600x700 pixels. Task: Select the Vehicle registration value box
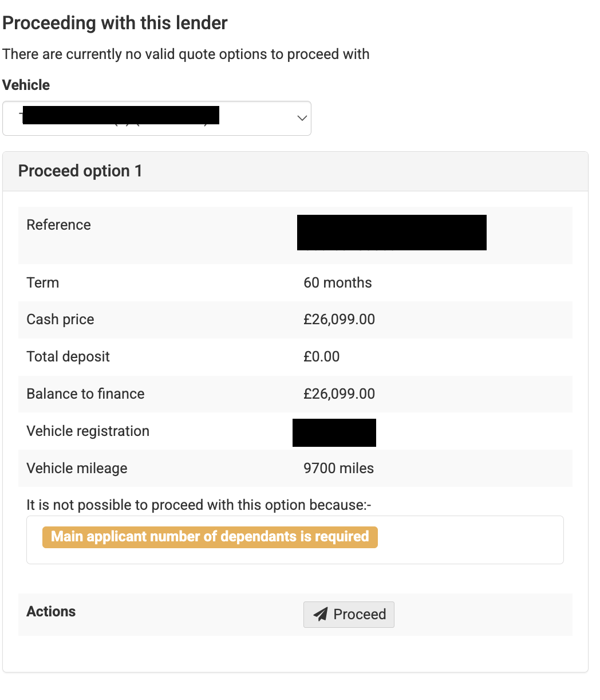(334, 432)
